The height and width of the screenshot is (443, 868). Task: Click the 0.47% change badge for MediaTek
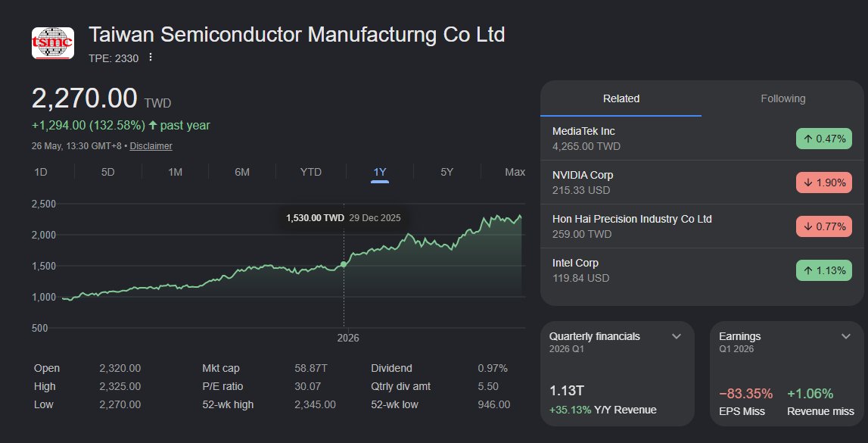823,139
